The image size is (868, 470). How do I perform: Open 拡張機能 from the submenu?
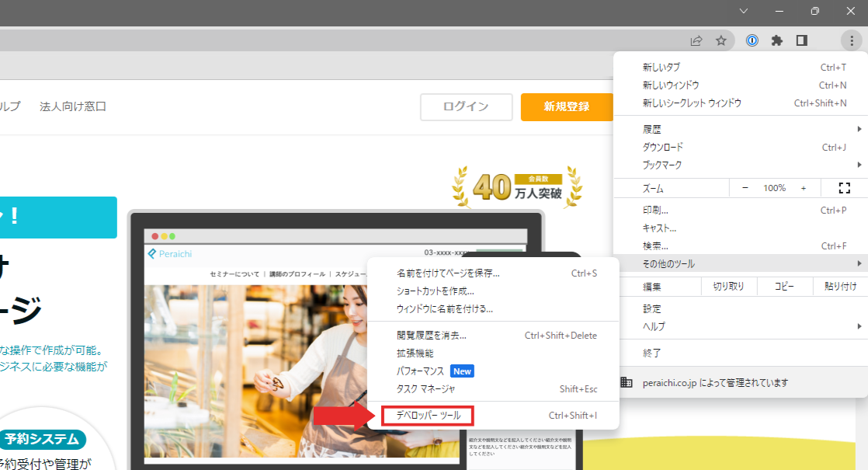493,353
